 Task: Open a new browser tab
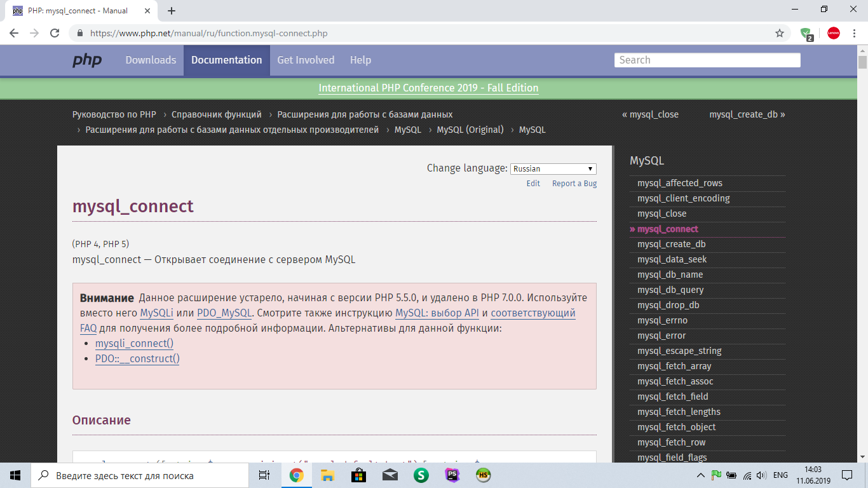172,11
